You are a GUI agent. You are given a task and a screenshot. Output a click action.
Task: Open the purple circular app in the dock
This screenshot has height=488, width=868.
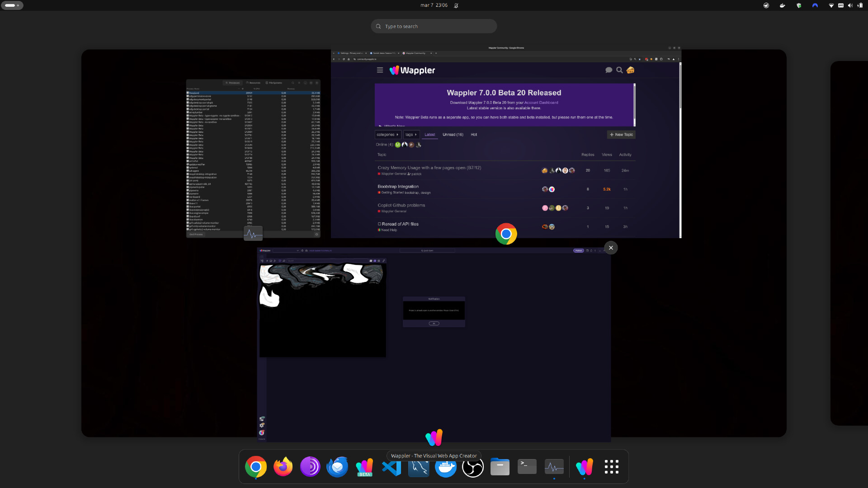coord(310,467)
